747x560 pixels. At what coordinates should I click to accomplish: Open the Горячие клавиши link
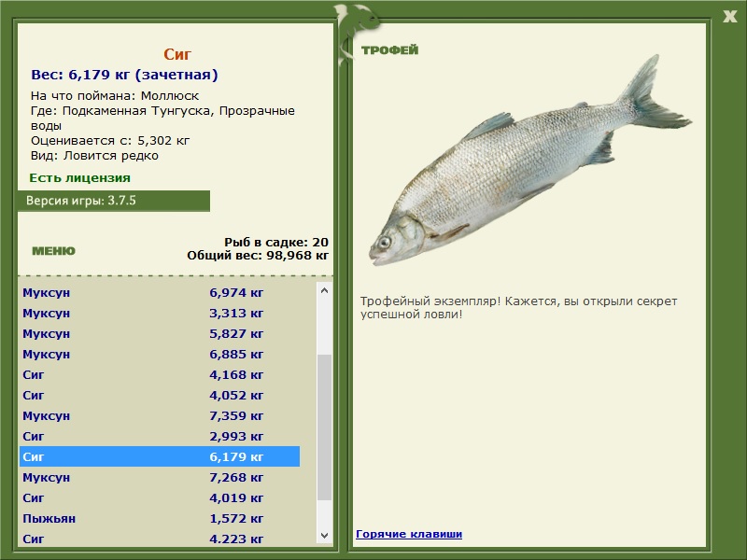click(x=409, y=534)
